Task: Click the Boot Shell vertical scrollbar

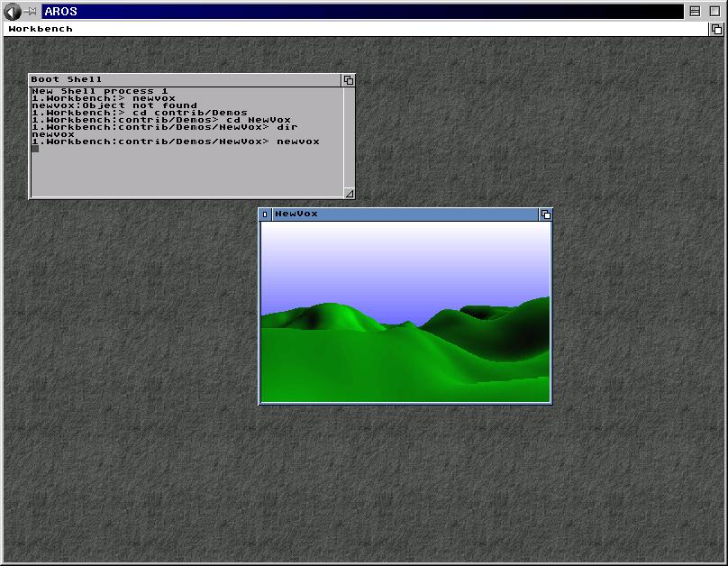Action: tap(350, 137)
